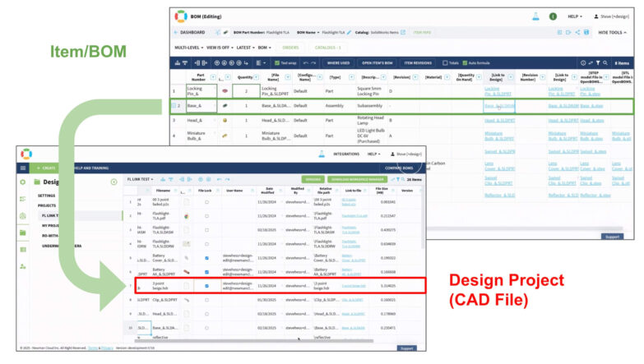Click the filter funnel icon in the BOM toolbar

pos(598,62)
